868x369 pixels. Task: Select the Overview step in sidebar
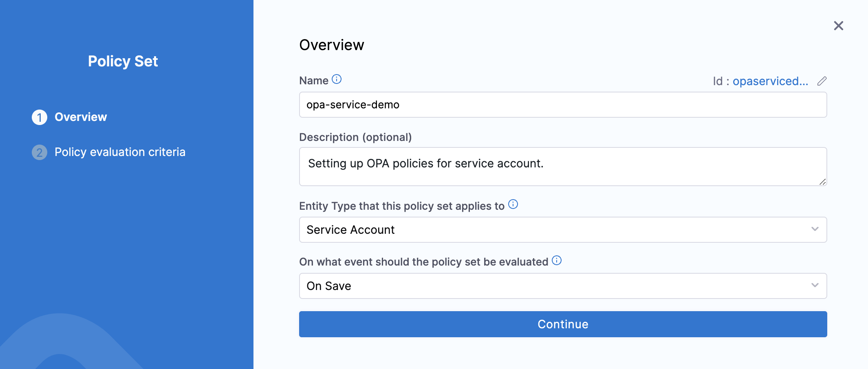[80, 117]
